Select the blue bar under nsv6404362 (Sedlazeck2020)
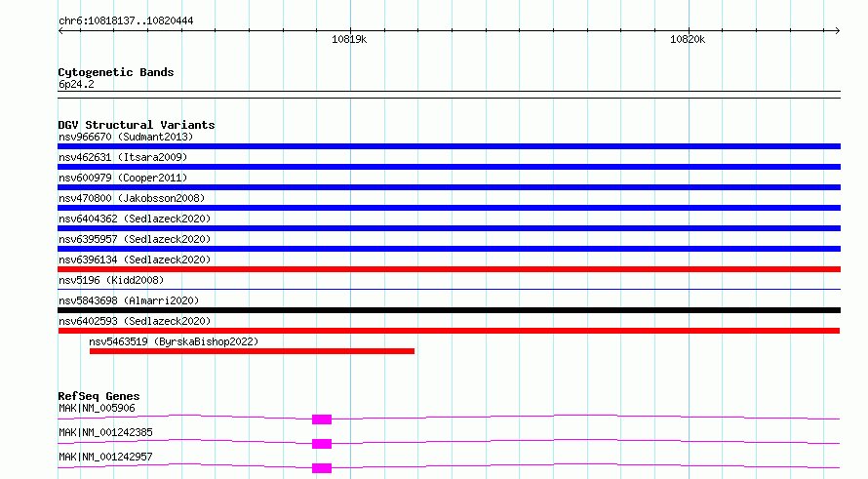This screenshot has height=479, width=868. pos(449,228)
